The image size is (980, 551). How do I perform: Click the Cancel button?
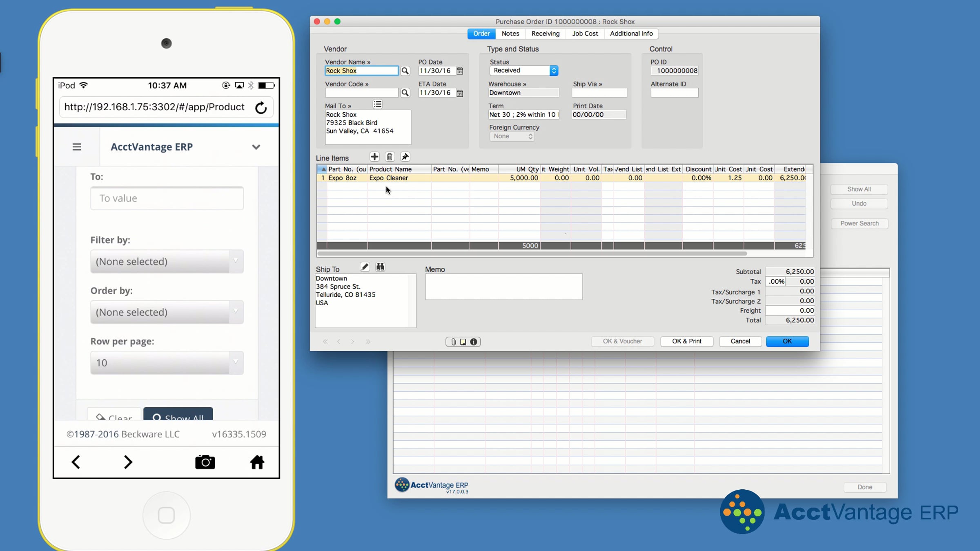coord(740,341)
